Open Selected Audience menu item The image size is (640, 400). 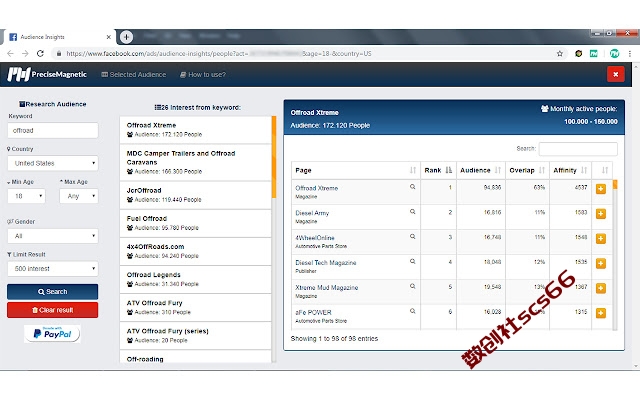click(x=133, y=75)
